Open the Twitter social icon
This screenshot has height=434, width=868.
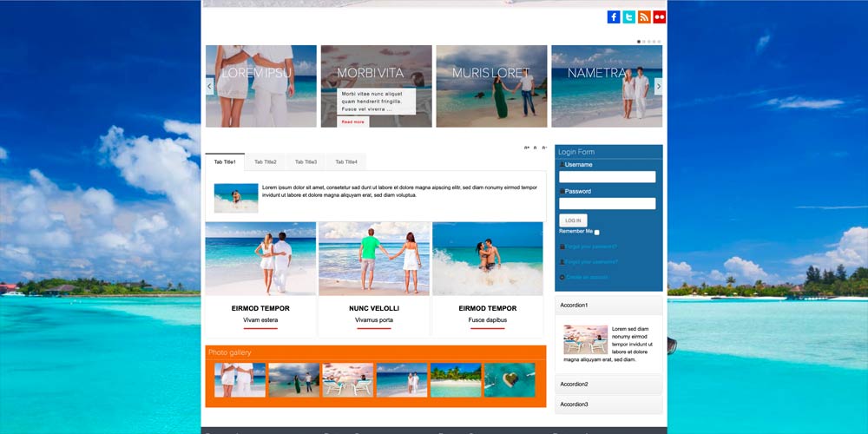tap(628, 17)
